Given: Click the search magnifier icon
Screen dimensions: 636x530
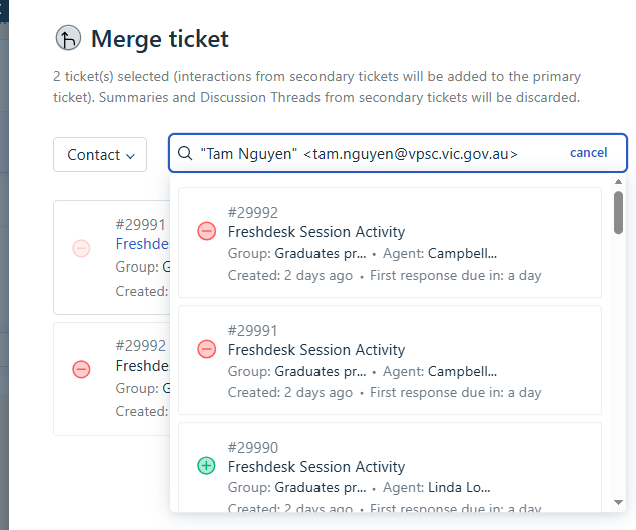Looking at the screenshot, I should tap(185, 153).
